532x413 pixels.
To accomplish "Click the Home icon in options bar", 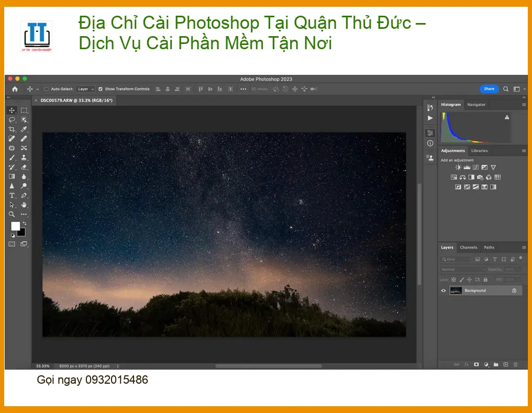I will click(x=15, y=89).
